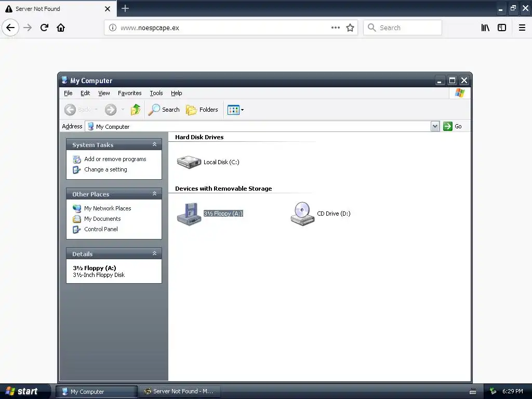Select the 3½ Floppy (A:) drive icon
This screenshot has width=532, height=399.
click(x=189, y=214)
